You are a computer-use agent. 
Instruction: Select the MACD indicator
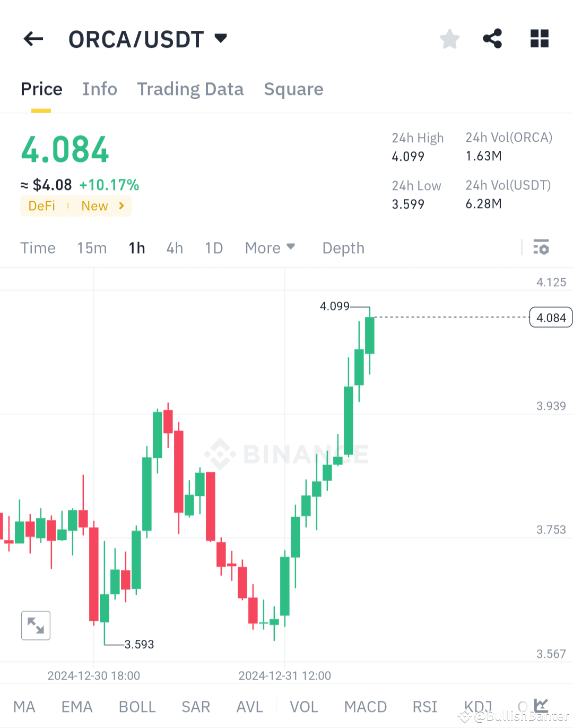(x=366, y=707)
